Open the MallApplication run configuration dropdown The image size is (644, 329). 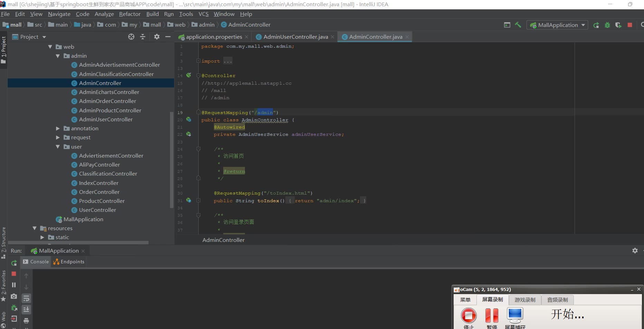tap(557, 25)
